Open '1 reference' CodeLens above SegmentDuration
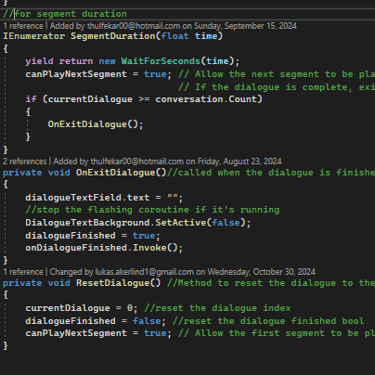Image resolution: width=375 pixels, height=375 pixels. point(23,26)
